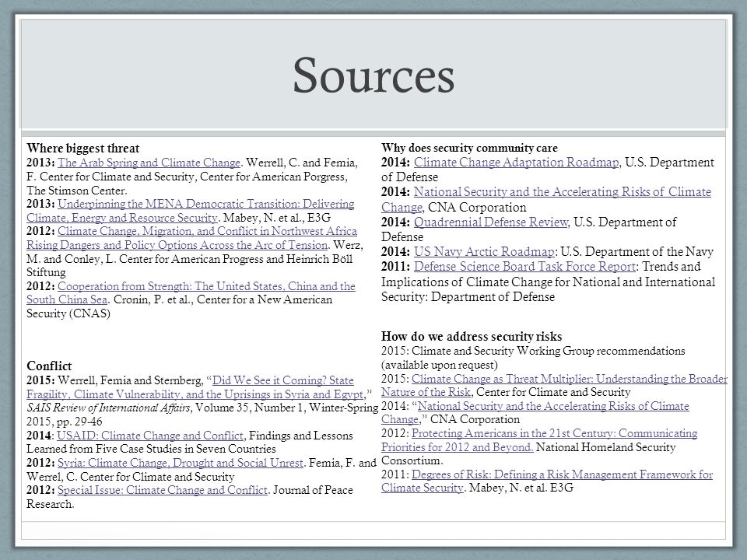Viewport: 747px width, 560px height.
Task: Click 'Security (CNAS)' text
Action: [68, 313]
